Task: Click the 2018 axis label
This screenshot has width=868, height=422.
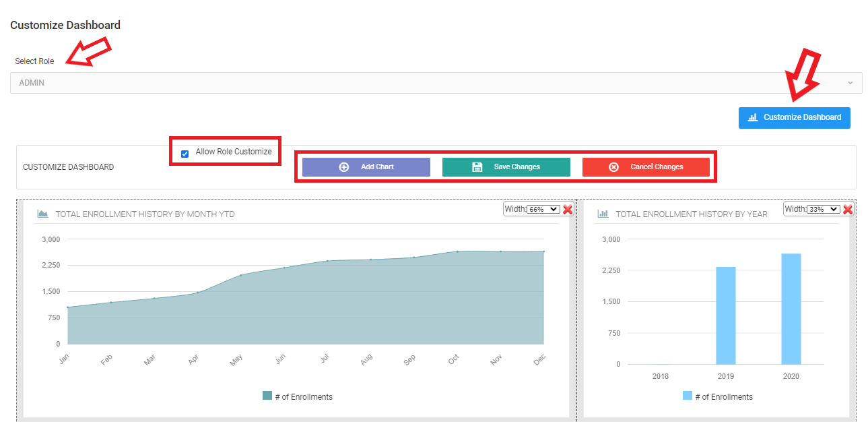Action: 661,376
